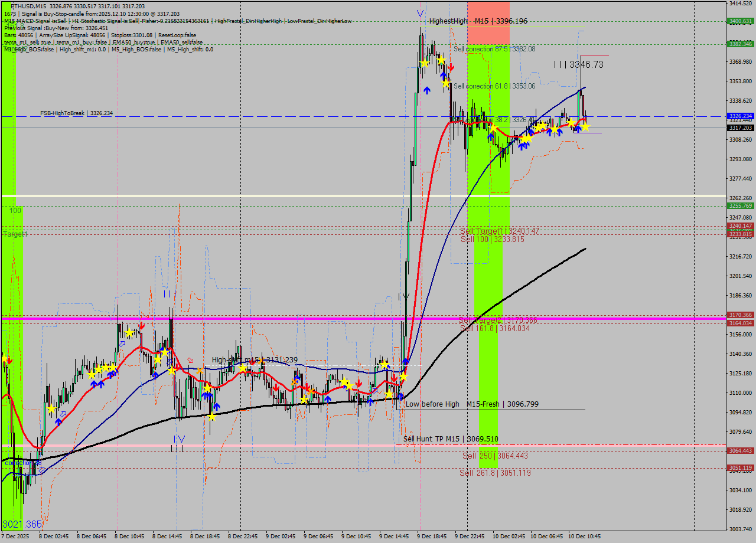This screenshot has width=756, height=543.
Task: Click the blue up arrow left of the peak candles
Action: pyautogui.click(x=427, y=90)
